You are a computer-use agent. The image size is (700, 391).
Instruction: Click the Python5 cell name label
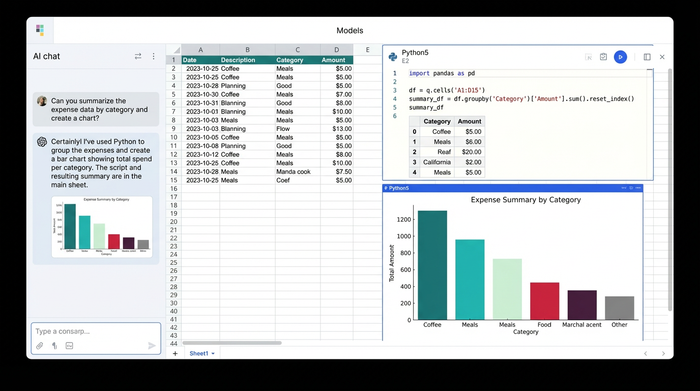(x=415, y=53)
